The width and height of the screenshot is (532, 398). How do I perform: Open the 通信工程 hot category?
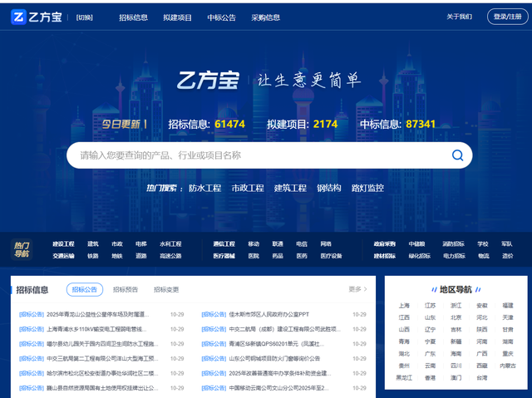pos(224,243)
